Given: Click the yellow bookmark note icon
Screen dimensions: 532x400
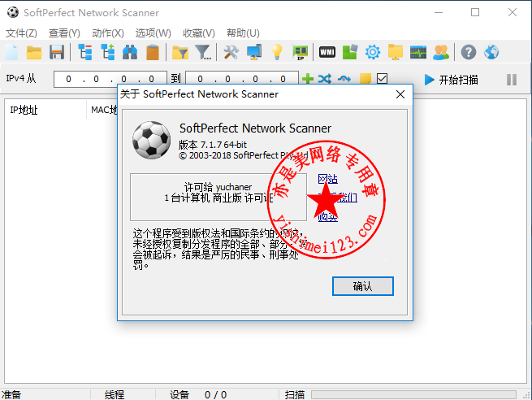Looking at the screenshot, I should coord(365,79).
